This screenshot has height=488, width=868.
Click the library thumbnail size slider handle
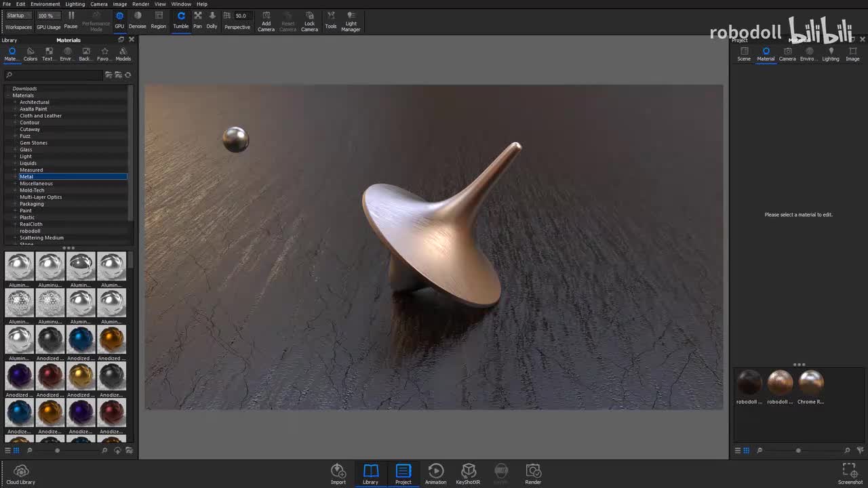[57, 450]
